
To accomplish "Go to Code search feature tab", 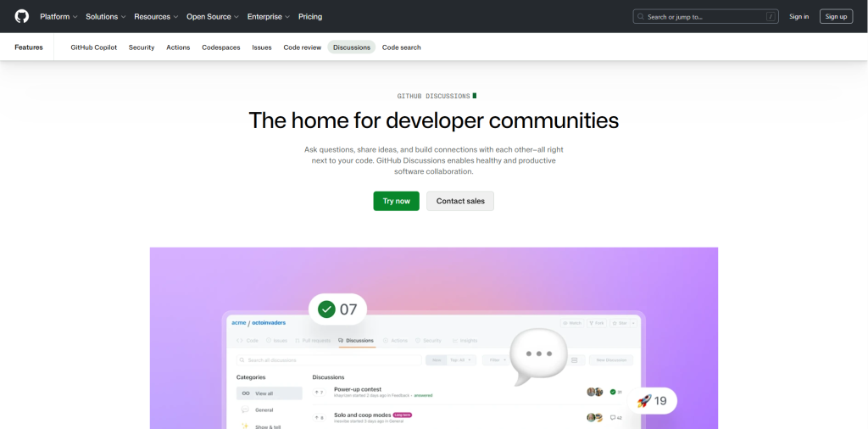I will [x=401, y=47].
